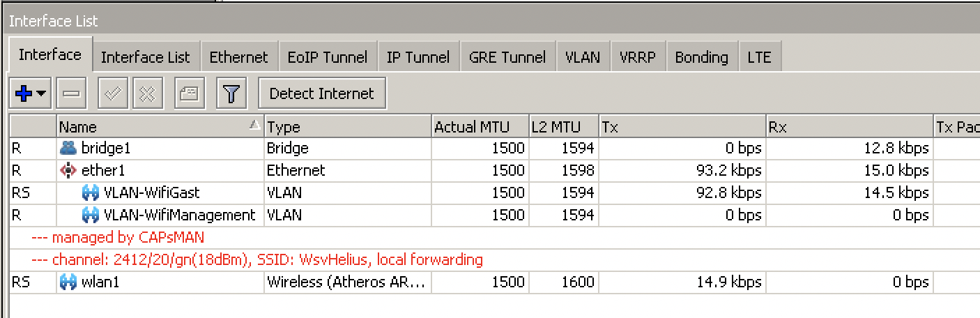Open the IP Tunnel tab
This screenshot has width=980, height=318.
(418, 57)
